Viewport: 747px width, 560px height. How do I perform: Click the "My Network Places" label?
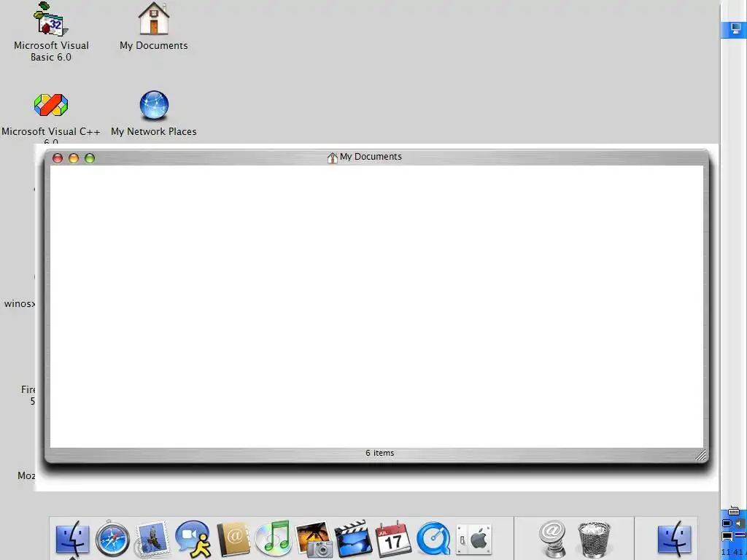click(x=154, y=131)
